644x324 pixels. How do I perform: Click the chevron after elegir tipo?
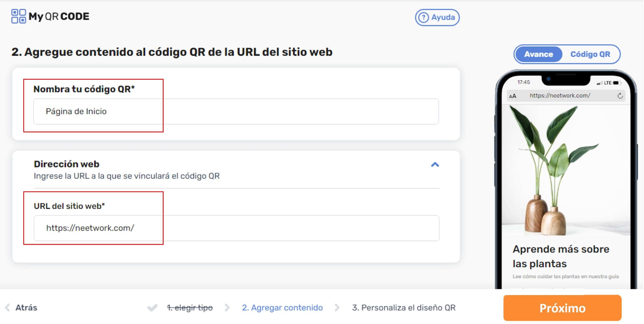point(228,307)
